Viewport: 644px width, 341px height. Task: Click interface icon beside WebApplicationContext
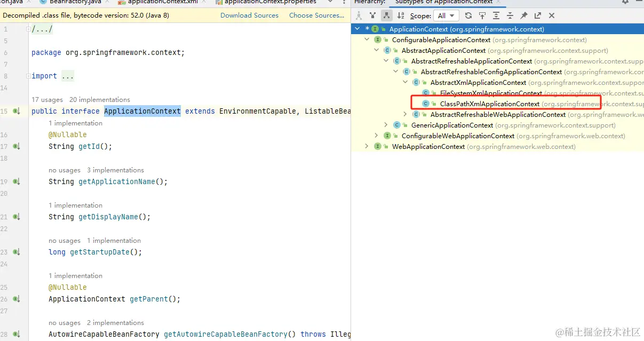378,146
